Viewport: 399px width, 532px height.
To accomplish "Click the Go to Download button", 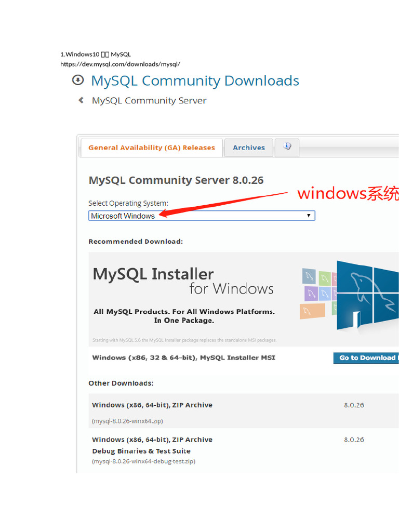I will pos(366,358).
